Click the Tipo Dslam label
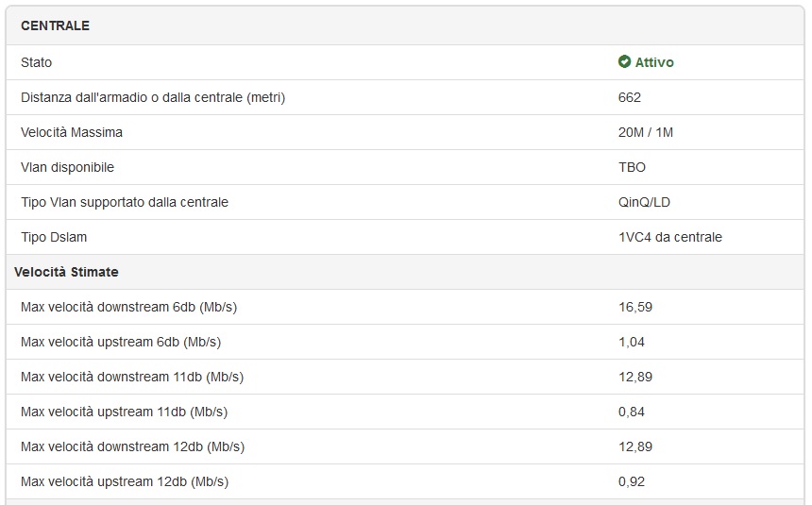 point(54,237)
